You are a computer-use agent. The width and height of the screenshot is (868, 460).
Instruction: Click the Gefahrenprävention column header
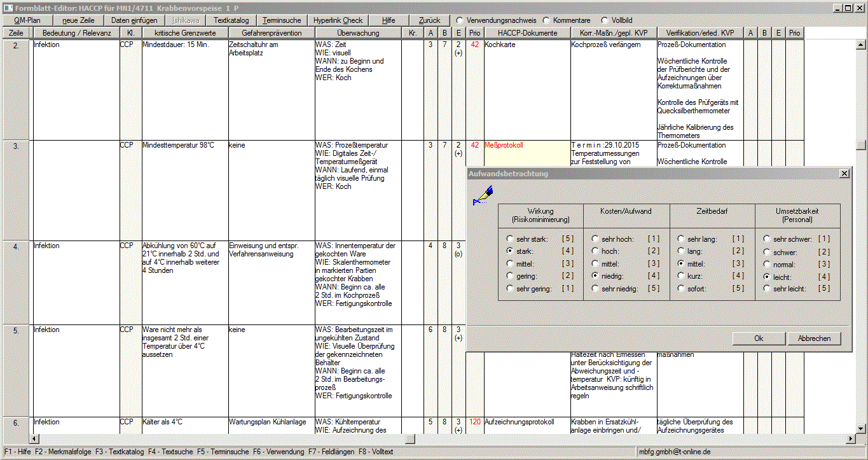pos(272,33)
